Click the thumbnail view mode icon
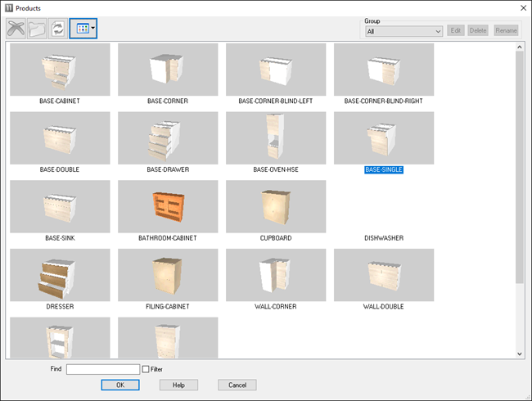This screenshot has height=401, width=532. tap(80, 27)
